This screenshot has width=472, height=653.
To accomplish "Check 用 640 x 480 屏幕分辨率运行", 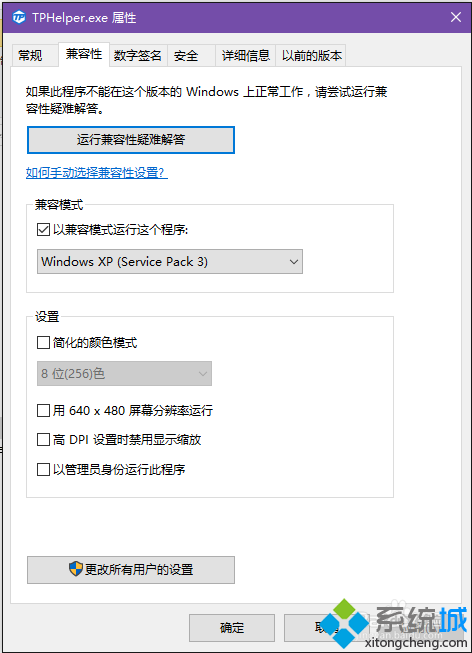I will [x=43, y=410].
